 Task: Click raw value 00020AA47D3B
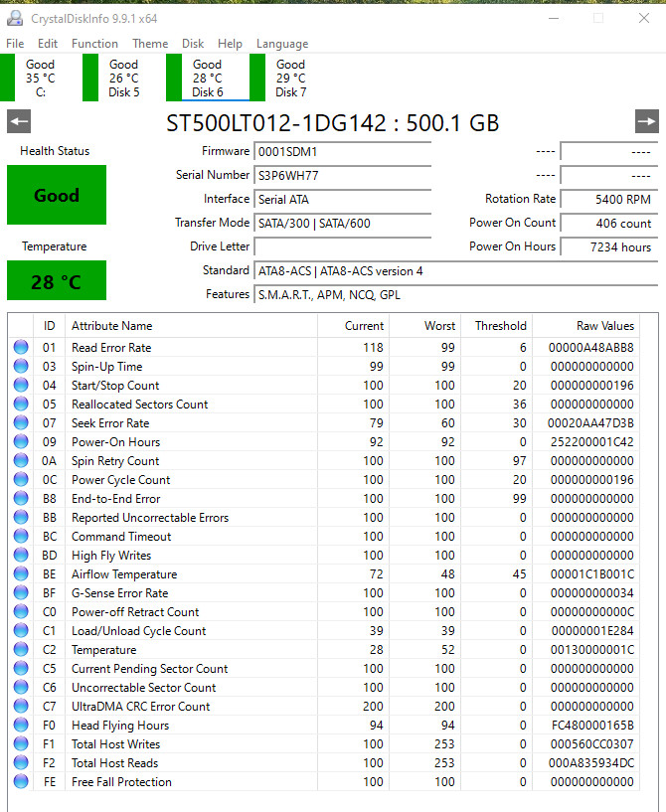590,423
